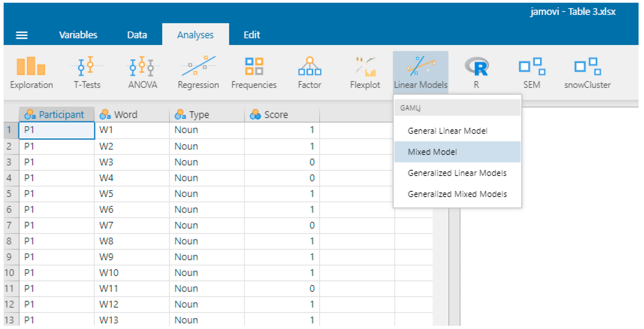Click the Score value in row 7

tap(282, 225)
